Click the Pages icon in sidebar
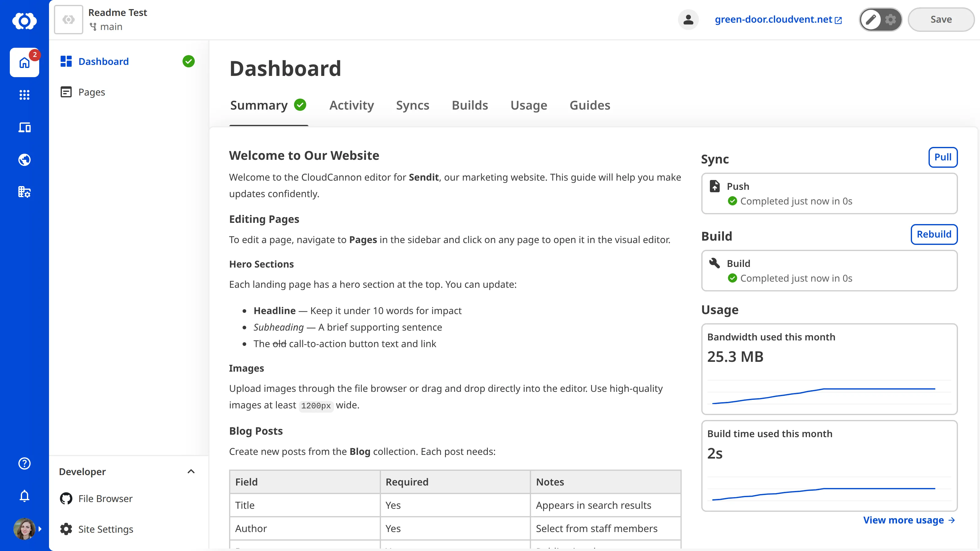Viewport: 980px width, 551px height. (66, 92)
